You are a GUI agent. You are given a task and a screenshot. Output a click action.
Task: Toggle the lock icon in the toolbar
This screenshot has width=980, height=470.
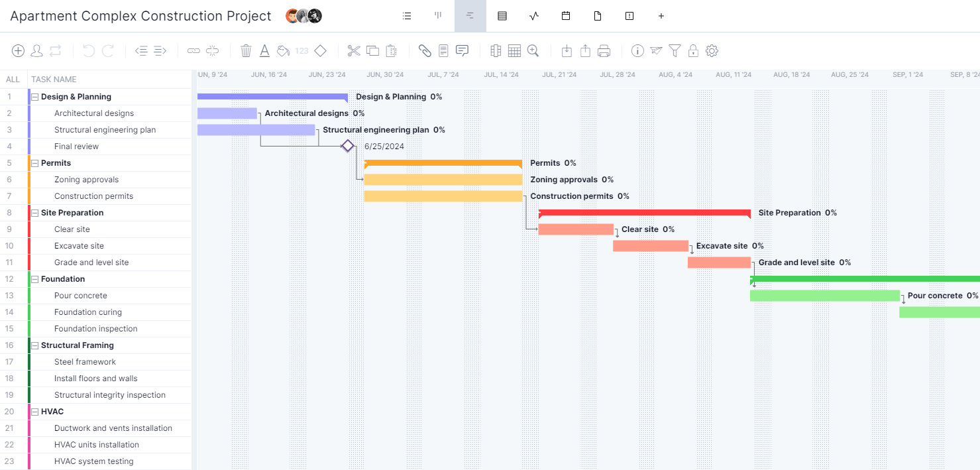(x=693, y=50)
